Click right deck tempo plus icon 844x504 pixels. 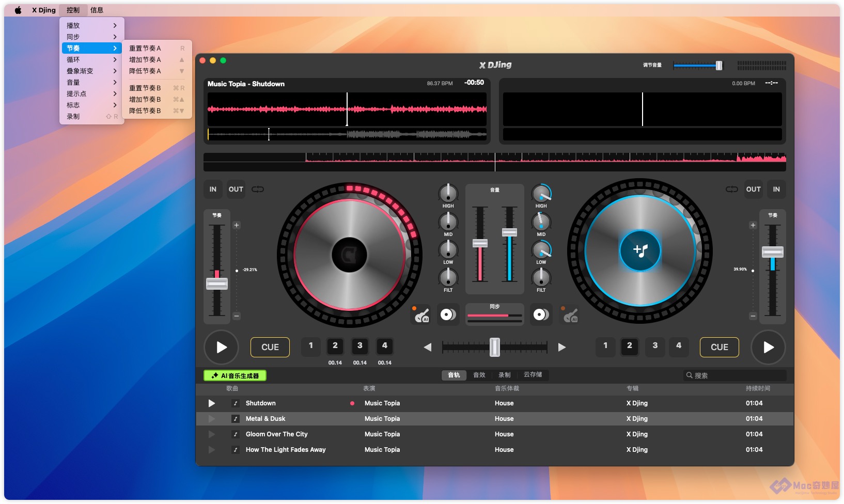click(753, 225)
